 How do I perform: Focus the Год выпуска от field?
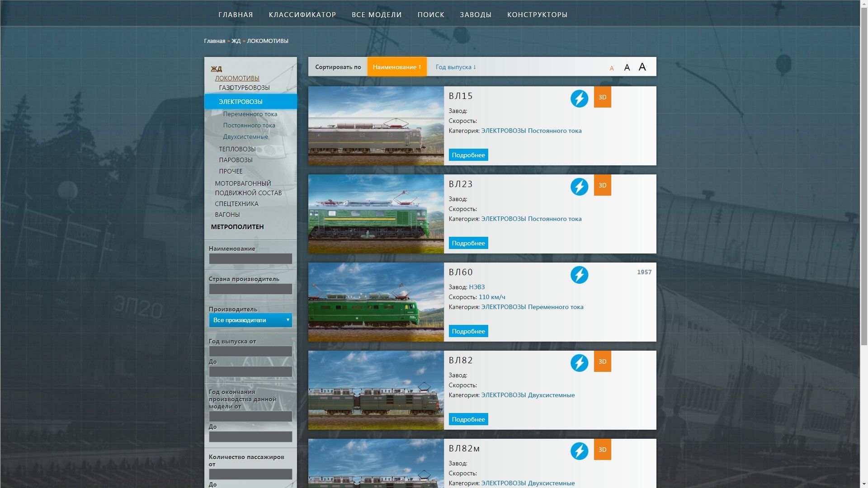[250, 351]
